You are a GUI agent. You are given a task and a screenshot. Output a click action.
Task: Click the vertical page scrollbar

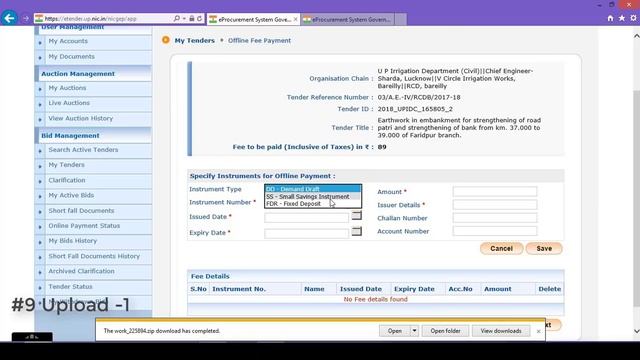coord(636,197)
